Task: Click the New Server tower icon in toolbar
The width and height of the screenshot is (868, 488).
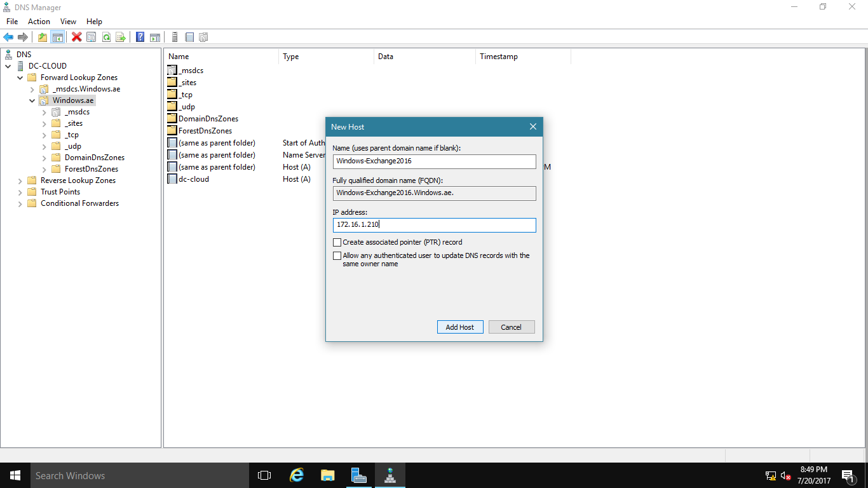Action: coord(175,37)
